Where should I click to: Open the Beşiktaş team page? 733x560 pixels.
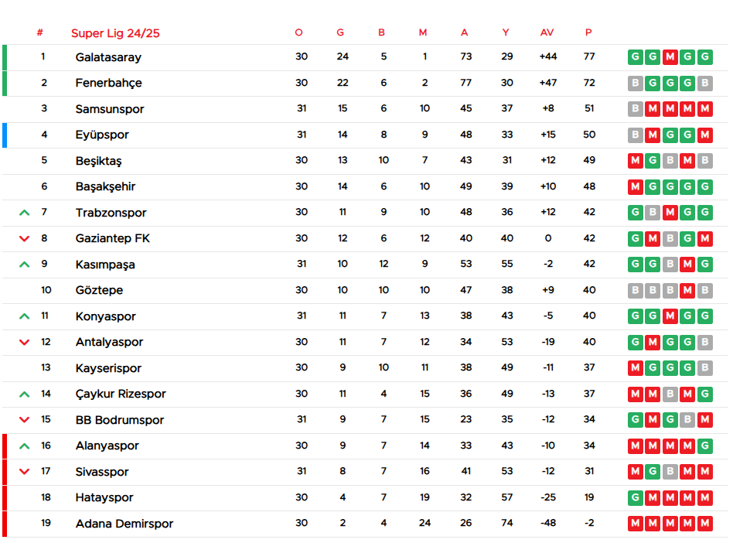[x=98, y=161]
